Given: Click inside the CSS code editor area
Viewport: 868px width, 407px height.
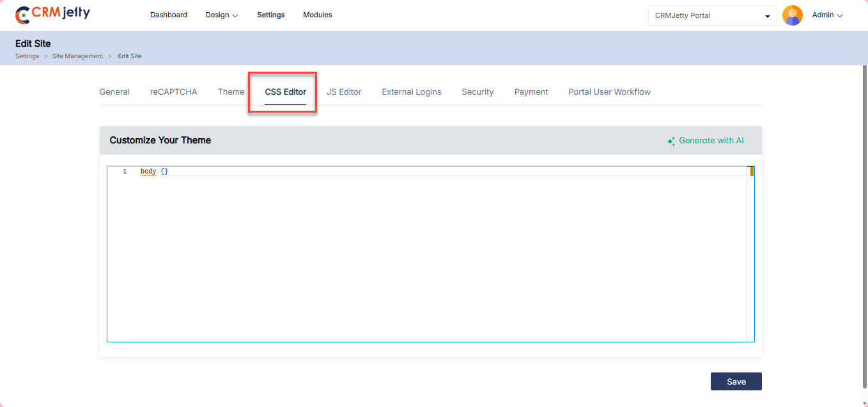Looking at the screenshot, I should pyautogui.click(x=428, y=256).
